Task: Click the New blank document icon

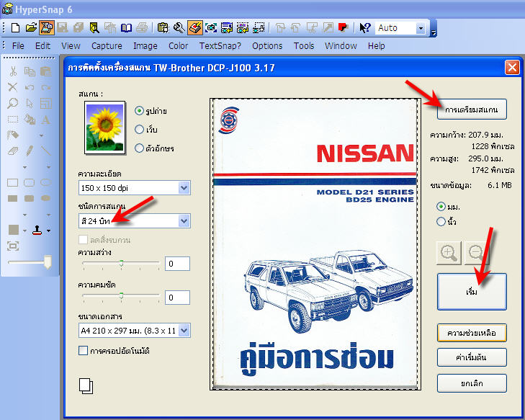Action: pos(15,28)
